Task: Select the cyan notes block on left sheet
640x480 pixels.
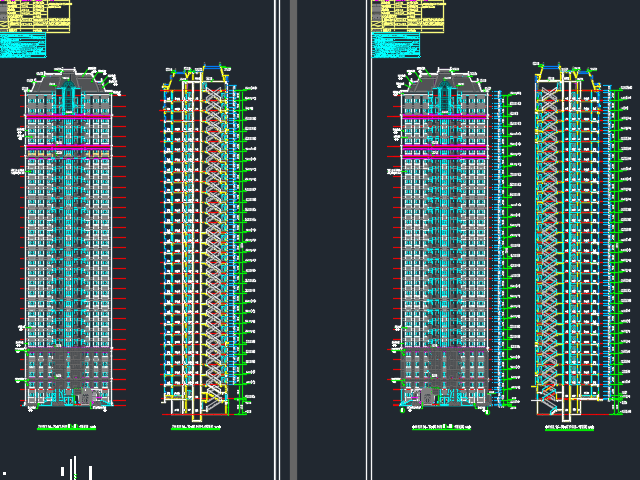Action: [x=23, y=46]
